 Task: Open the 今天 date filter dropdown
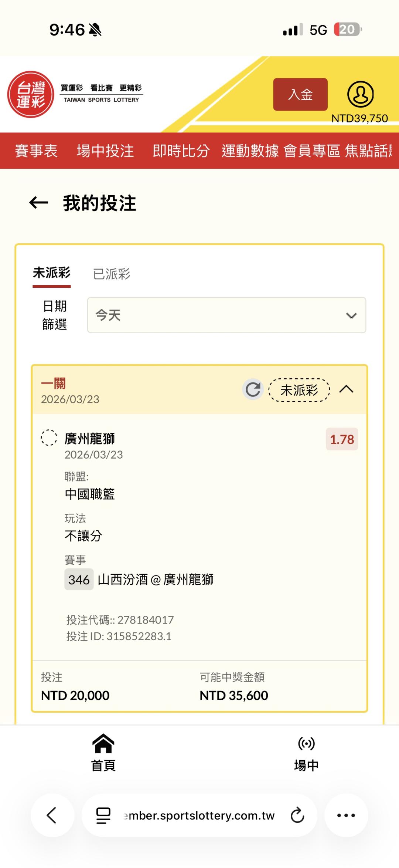[226, 315]
